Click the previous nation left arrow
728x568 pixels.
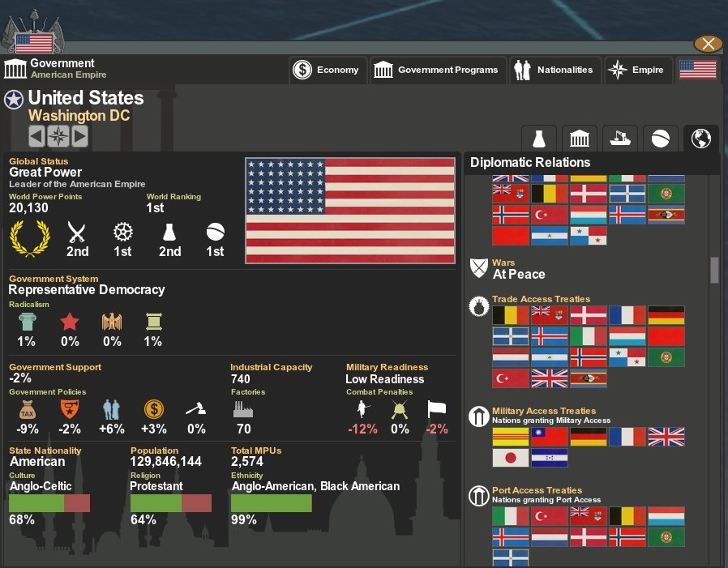[x=36, y=136]
